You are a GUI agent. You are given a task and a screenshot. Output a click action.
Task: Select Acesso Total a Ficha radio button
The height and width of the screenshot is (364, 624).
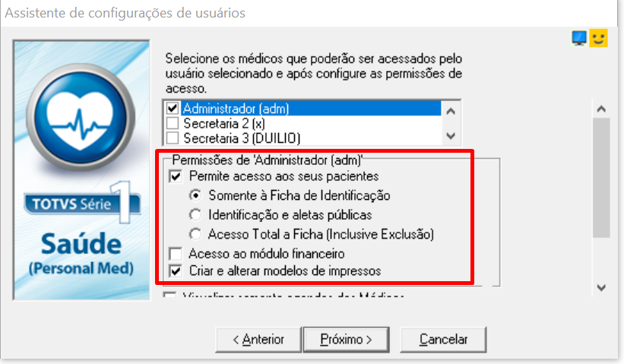[x=195, y=234]
